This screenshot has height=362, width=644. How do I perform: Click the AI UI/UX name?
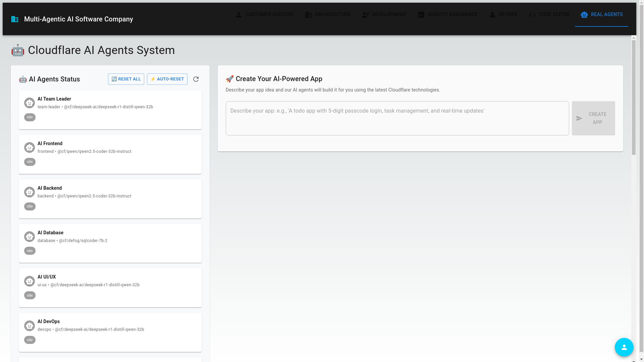(x=47, y=277)
